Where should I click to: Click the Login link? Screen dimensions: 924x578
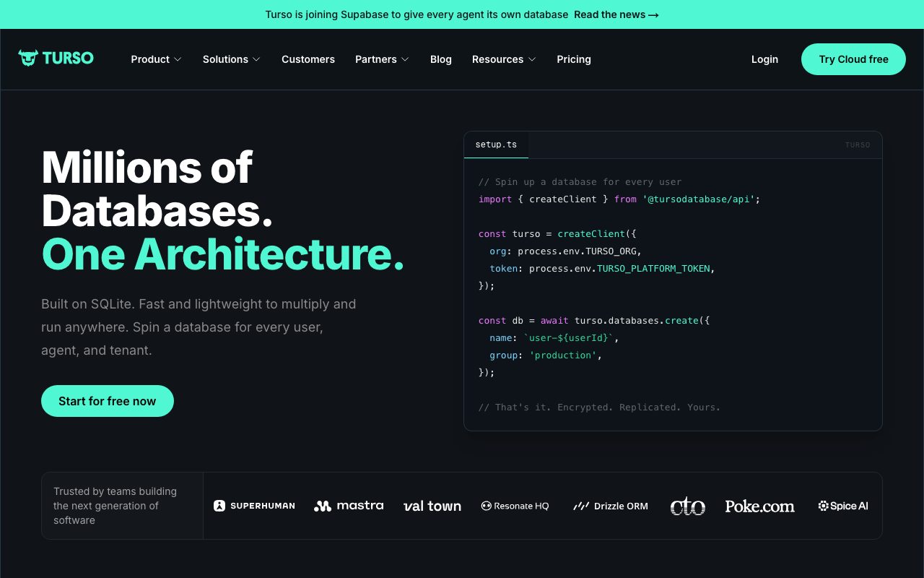(x=764, y=59)
